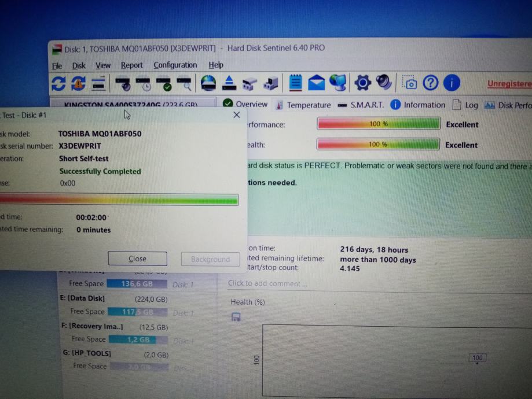Open the Help menu
The height and width of the screenshot is (399, 532).
216,65
